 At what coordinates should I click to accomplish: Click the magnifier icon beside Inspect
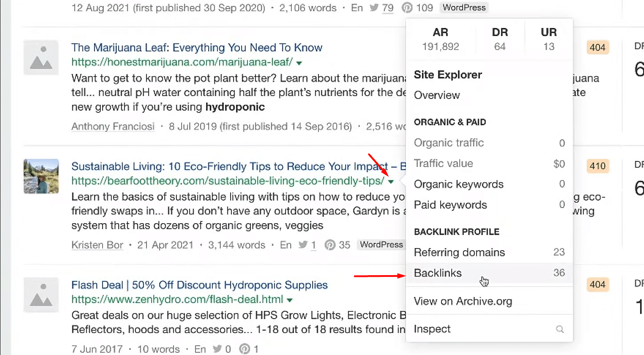pyautogui.click(x=560, y=329)
